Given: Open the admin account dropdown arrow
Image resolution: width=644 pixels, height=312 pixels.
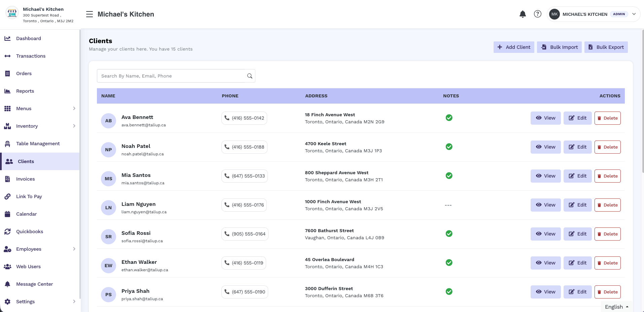Looking at the screenshot, I should (634, 14).
